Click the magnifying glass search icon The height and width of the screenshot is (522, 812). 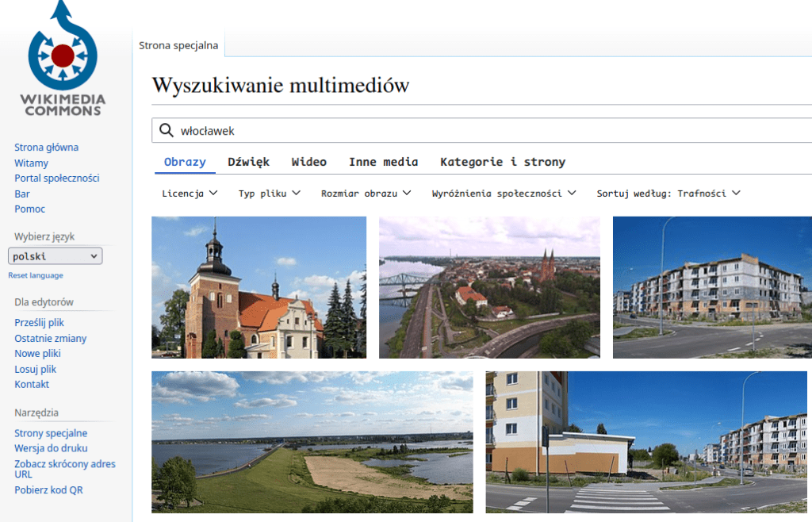click(x=166, y=129)
